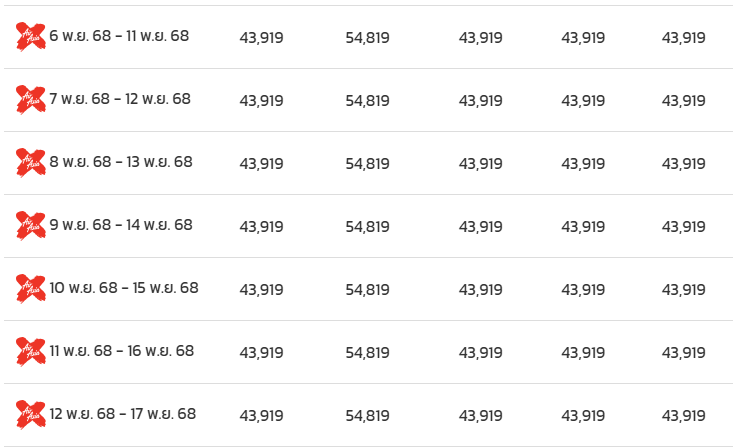Click first 43,919 price in 7 พ.ย. row
733x447 pixels.
261,101
